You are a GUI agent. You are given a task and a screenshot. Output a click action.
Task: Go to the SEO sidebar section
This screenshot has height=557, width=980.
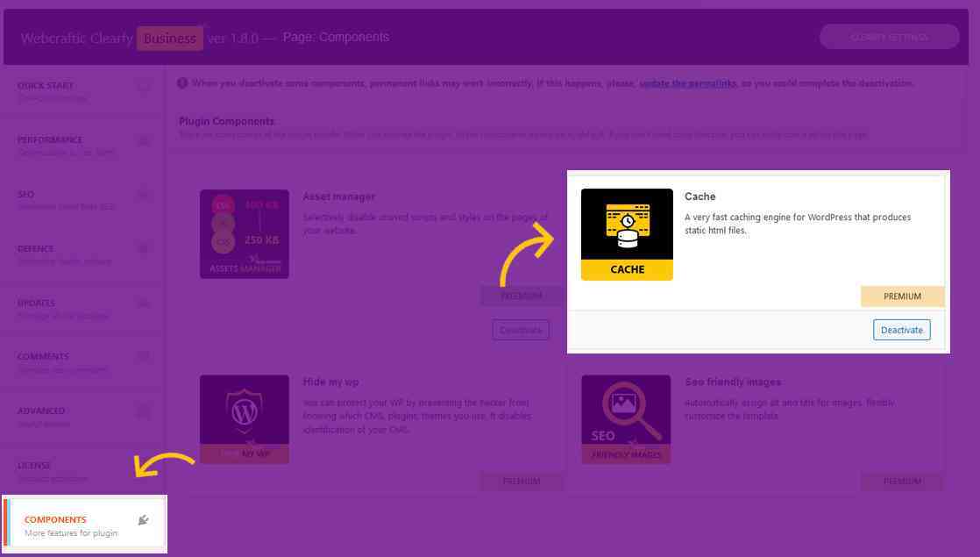82,200
